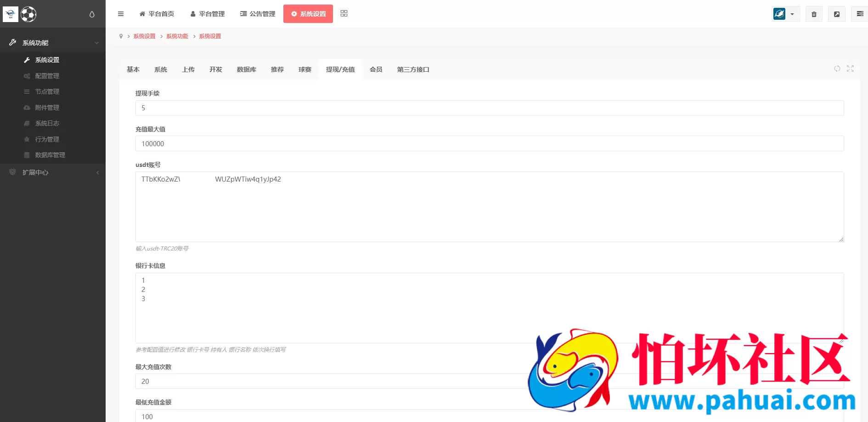Switch to the 推荐 tab
The image size is (868, 422).
pos(277,69)
